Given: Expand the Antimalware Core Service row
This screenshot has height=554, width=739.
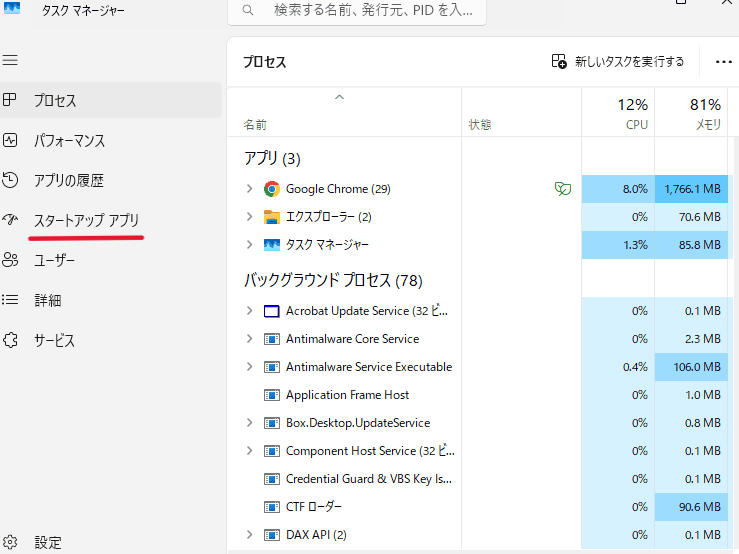Looking at the screenshot, I should pyautogui.click(x=249, y=339).
